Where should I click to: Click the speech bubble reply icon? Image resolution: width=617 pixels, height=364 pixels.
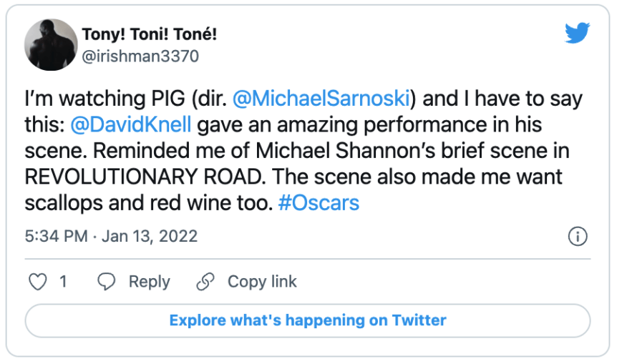tap(106, 282)
